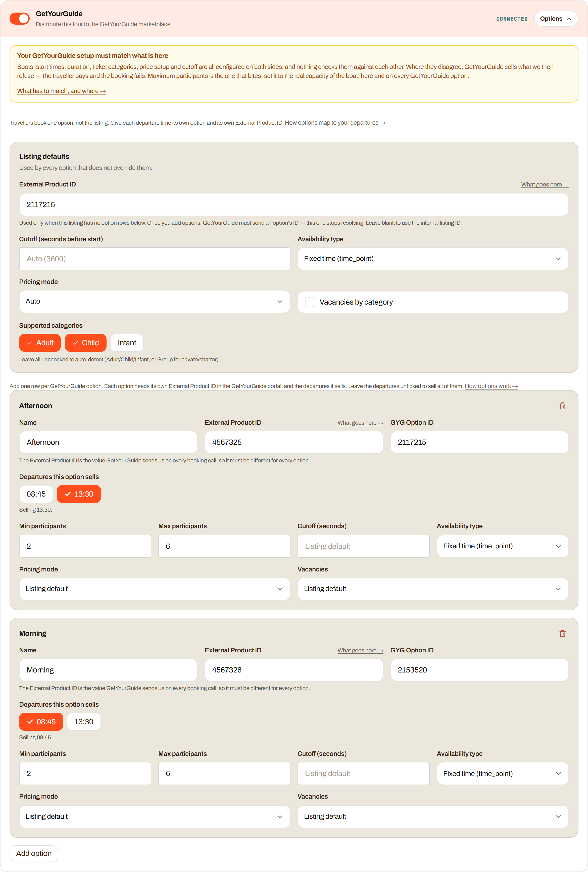Open Morning Availability type dropdown

tap(503, 773)
